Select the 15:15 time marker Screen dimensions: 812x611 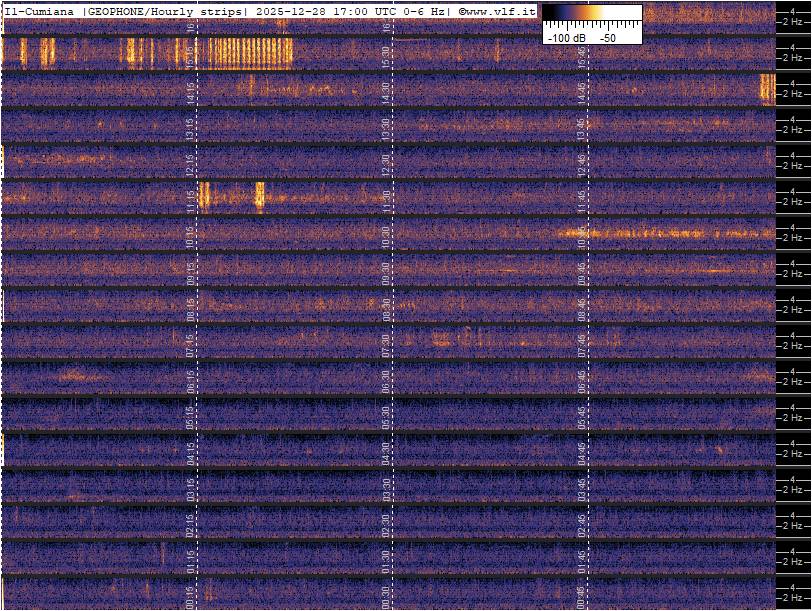190,57
